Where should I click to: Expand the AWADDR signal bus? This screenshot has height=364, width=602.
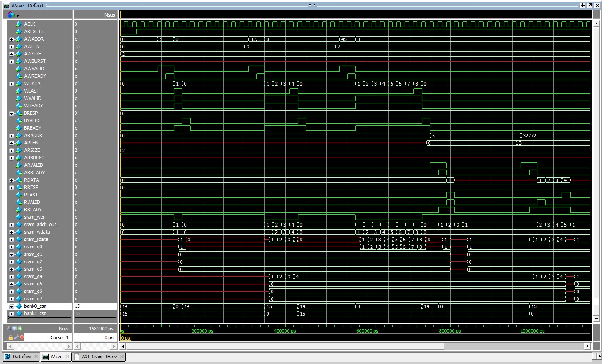click(11, 39)
